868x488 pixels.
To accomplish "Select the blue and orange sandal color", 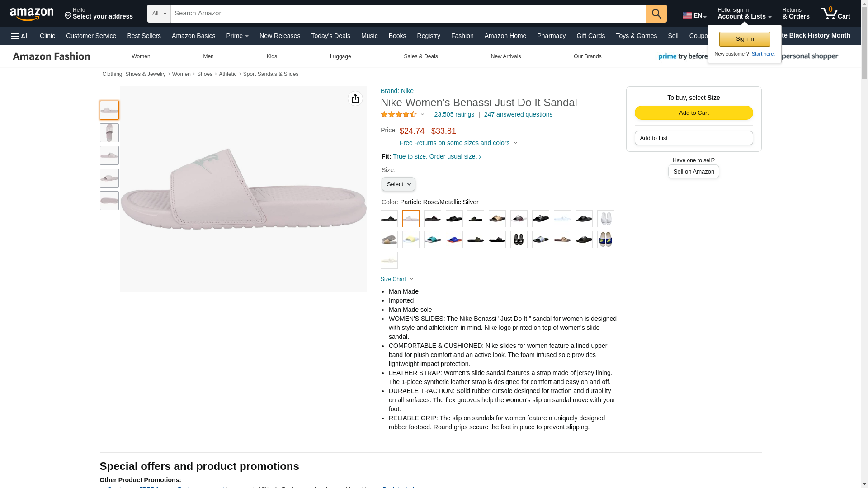I will 454,239.
